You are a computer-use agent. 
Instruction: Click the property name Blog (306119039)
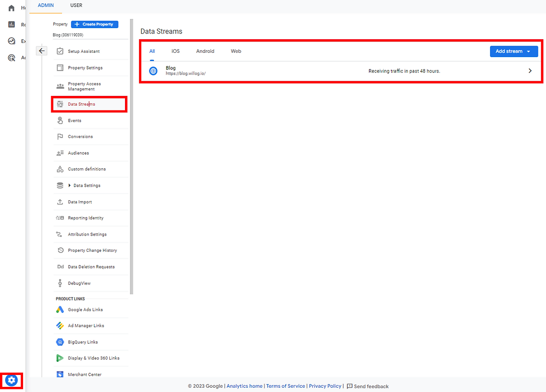click(x=68, y=35)
